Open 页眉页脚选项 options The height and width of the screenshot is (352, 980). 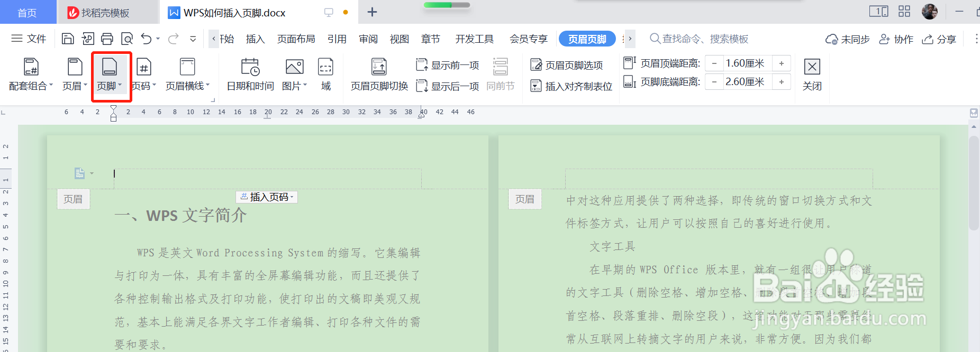point(567,65)
